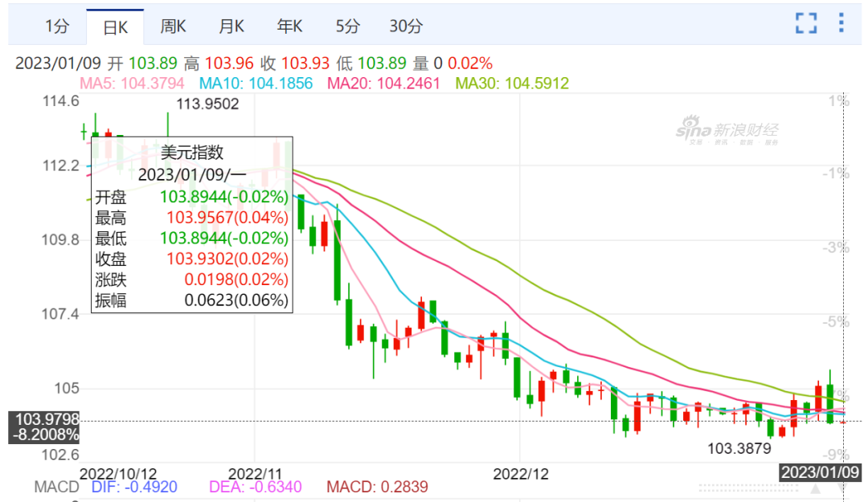Click the 2022/12 date axis label
Image resolution: width=868 pixels, height=502 pixels.
coord(520,475)
